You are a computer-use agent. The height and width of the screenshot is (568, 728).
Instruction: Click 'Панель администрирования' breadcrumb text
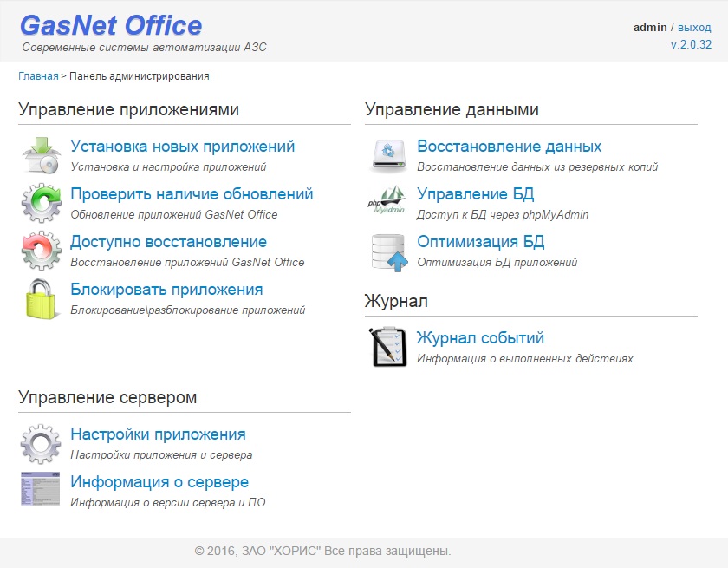[x=140, y=76]
